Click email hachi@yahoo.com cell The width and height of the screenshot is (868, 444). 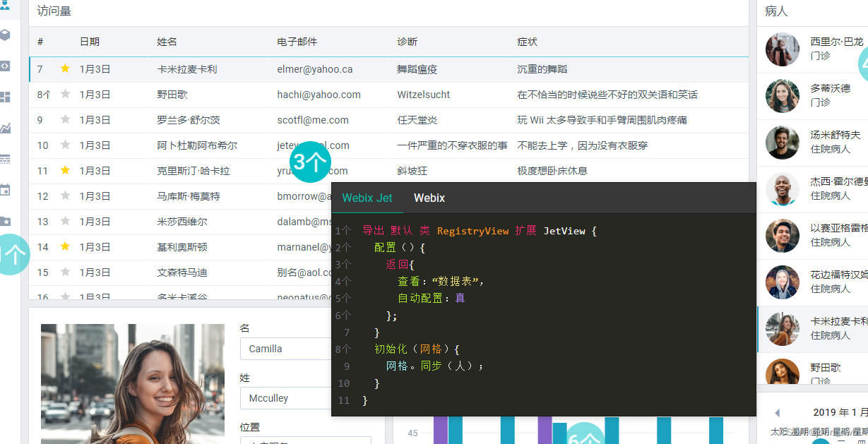[319, 95]
